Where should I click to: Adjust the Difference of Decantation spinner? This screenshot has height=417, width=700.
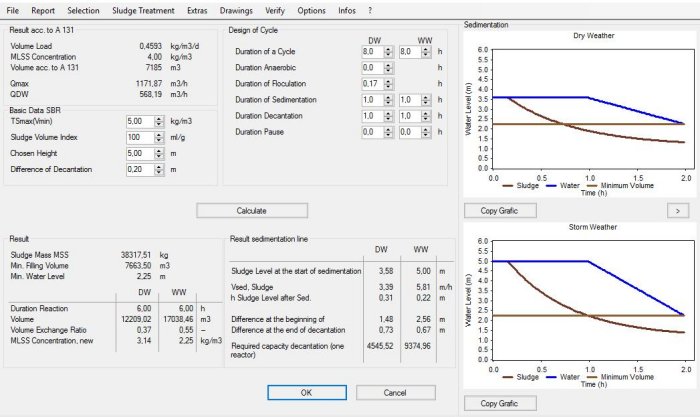[x=158, y=170]
